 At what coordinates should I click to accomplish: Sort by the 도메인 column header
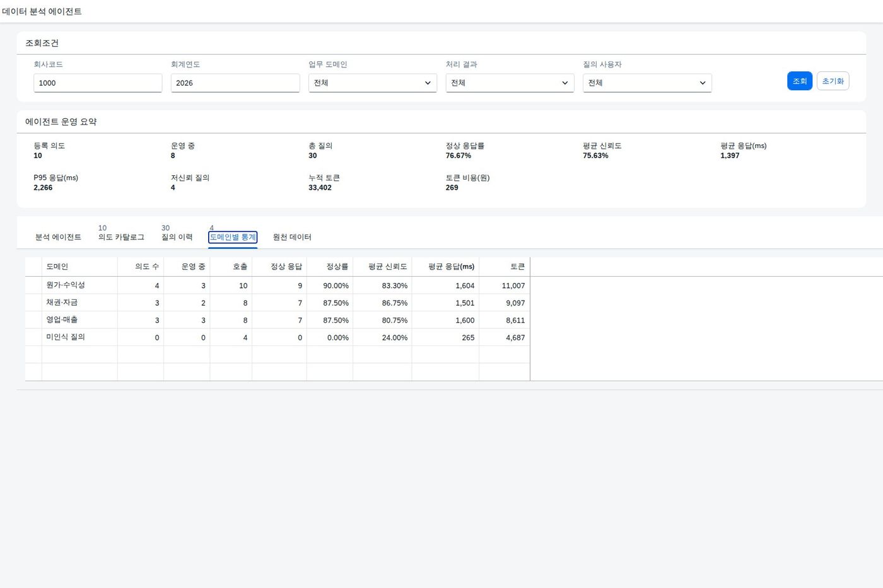point(79,267)
